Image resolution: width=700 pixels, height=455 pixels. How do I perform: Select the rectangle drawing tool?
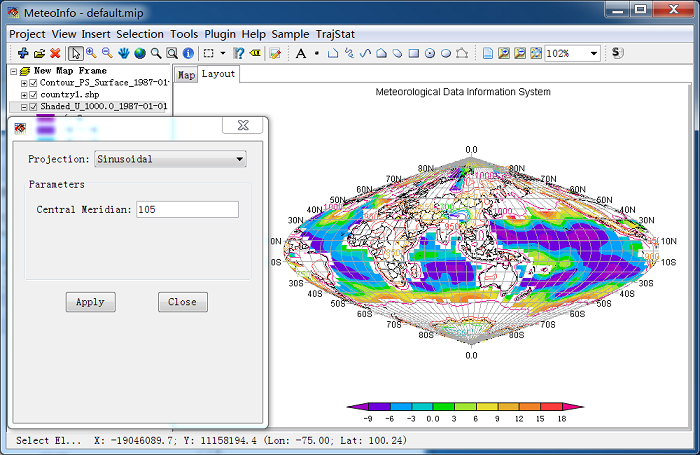[414, 53]
